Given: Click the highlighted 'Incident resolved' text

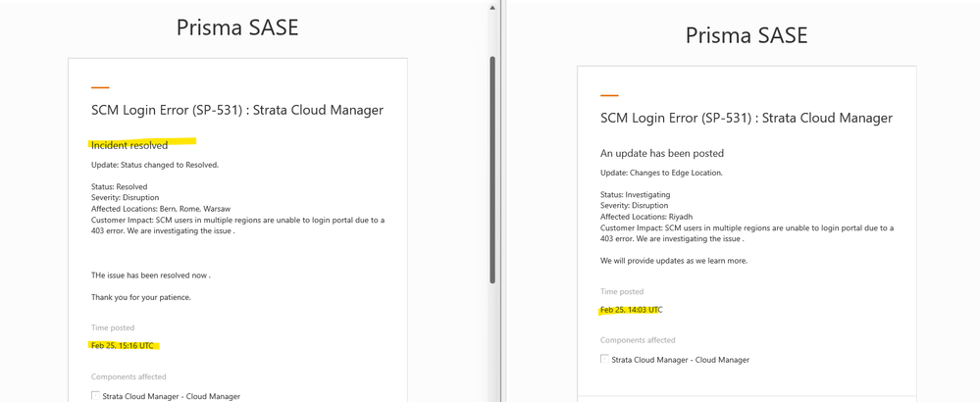Looking at the screenshot, I should (x=129, y=145).
